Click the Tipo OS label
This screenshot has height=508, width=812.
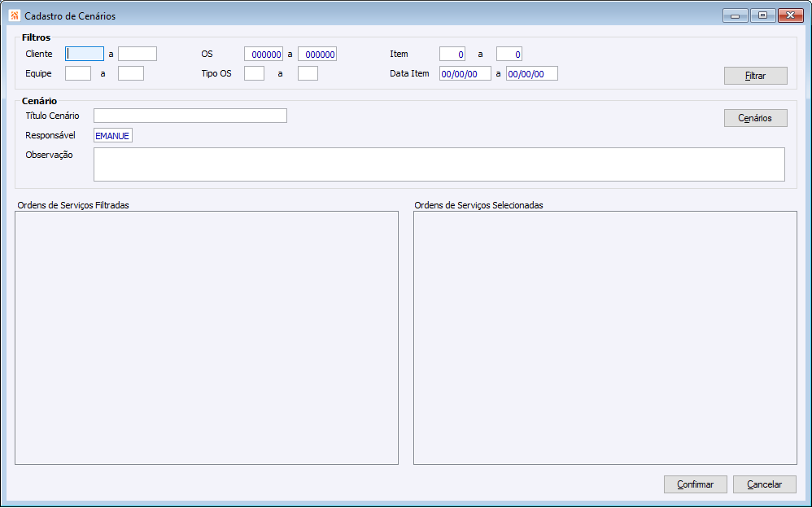(216, 73)
